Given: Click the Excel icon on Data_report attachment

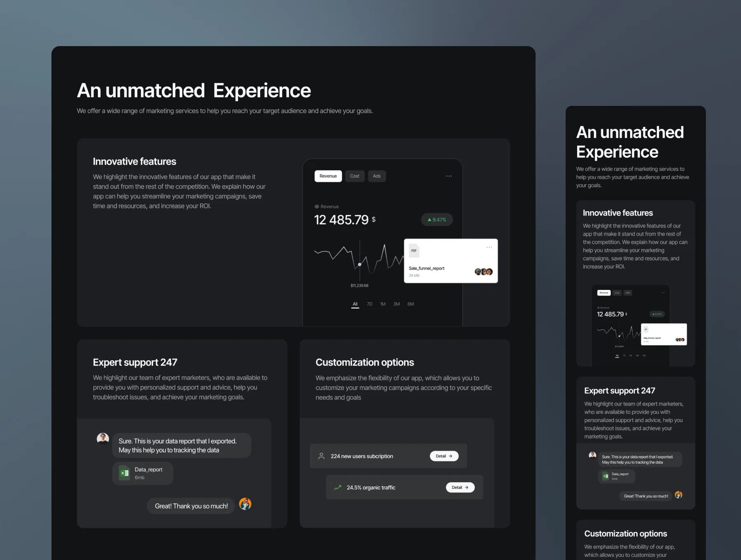Looking at the screenshot, I should point(124,473).
